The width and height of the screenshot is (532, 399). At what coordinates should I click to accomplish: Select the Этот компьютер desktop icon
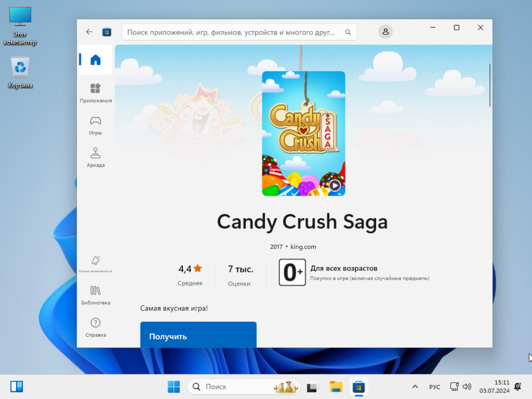(x=20, y=26)
